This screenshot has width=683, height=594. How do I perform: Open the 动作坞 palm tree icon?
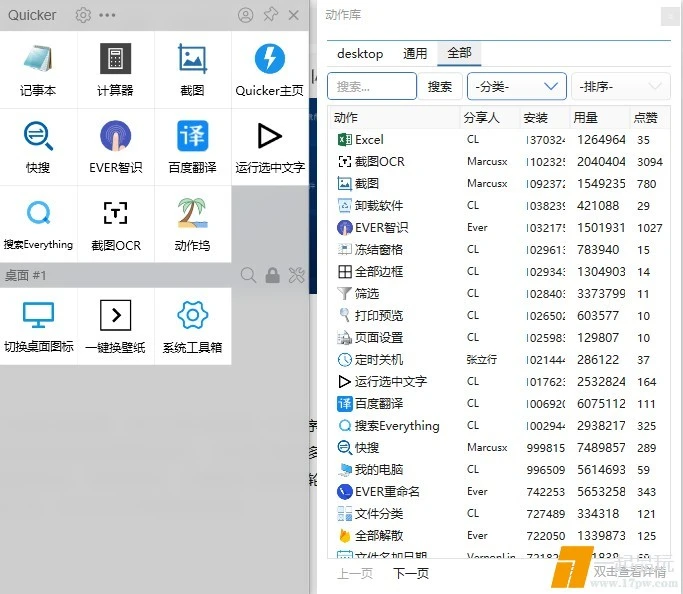coord(192,223)
